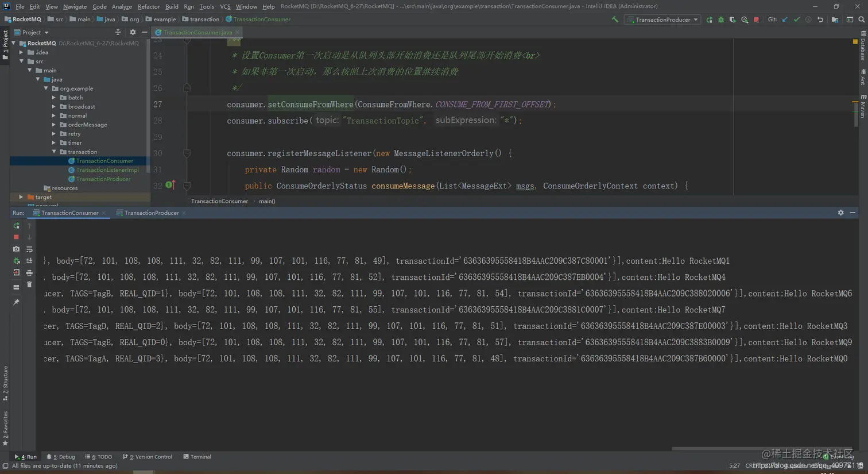Toggle the Favorites side tool window
Viewport: 868px width, 474px height.
[5, 429]
